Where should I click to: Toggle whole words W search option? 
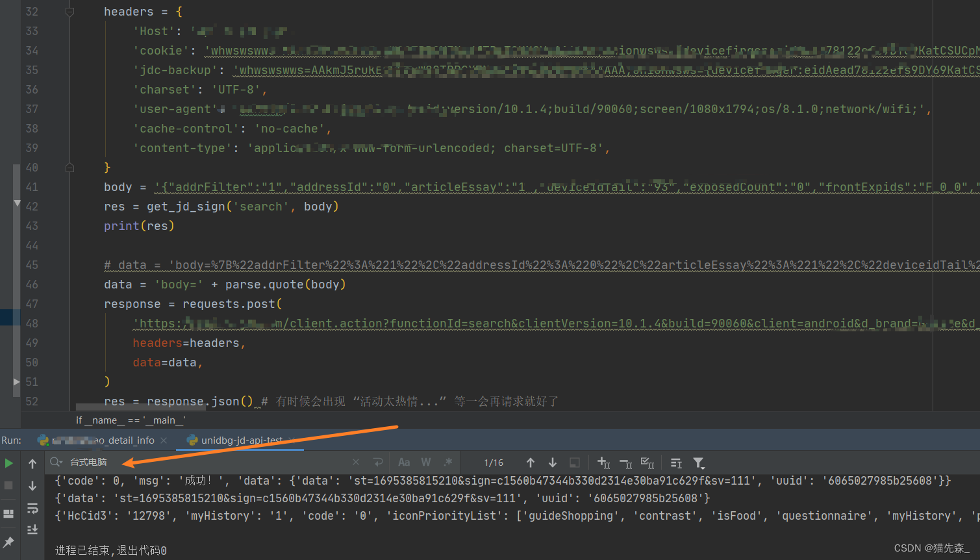[425, 462]
